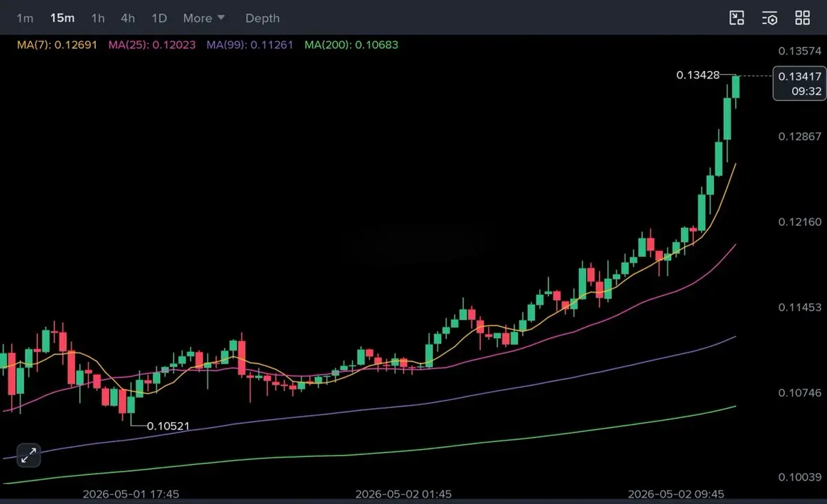Switch to the 4h timeframe

(127, 19)
